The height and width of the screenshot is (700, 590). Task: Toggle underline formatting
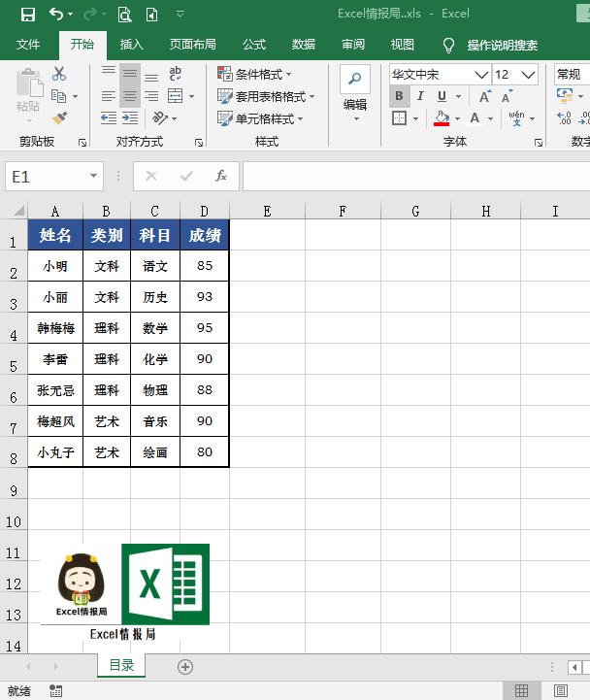tap(442, 96)
